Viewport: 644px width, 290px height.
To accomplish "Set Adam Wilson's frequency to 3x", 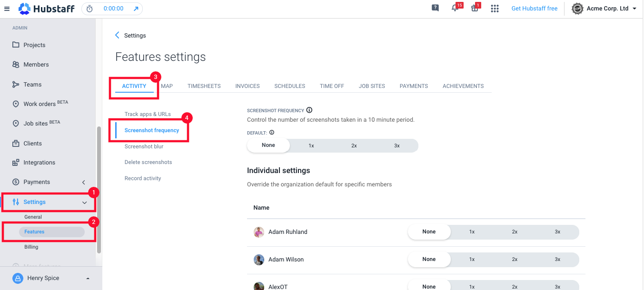I will tap(558, 260).
